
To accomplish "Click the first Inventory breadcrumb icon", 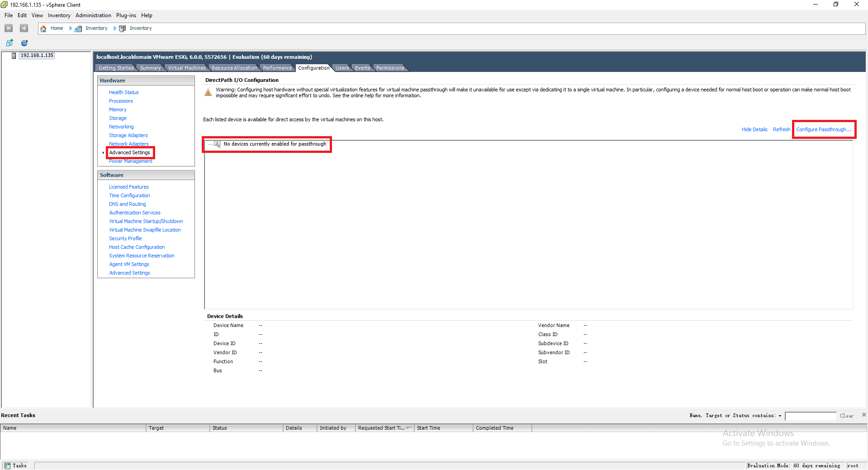I will point(78,28).
